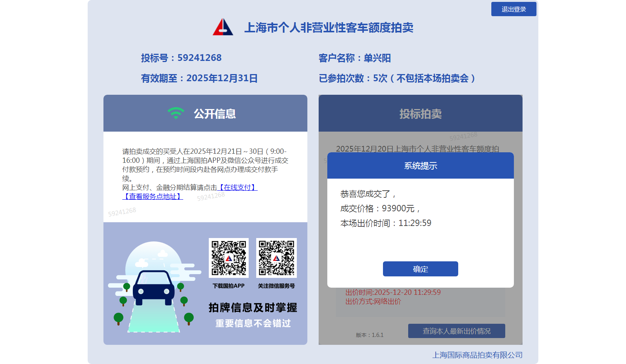This screenshot has width=626, height=364.
Task: Click the 退出登录 logout button
Action: click(514, 9)
